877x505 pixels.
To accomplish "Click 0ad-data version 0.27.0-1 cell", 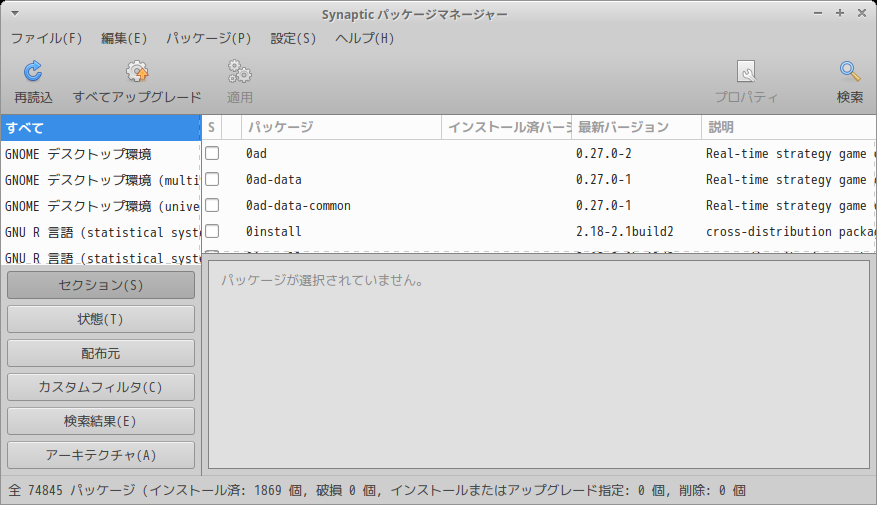I will coord(603,180).
